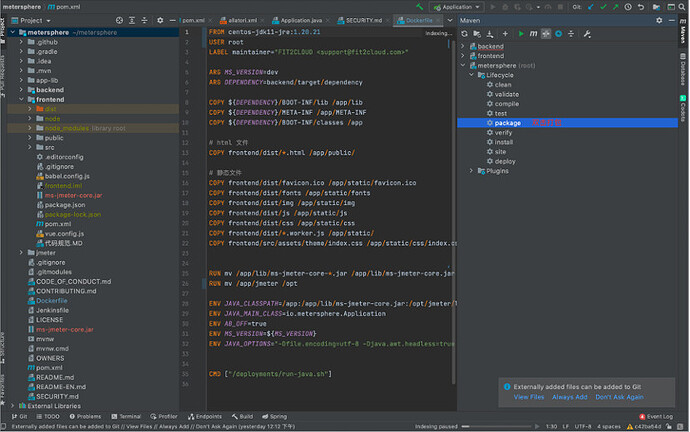The height and width of the screenshot is (432, 690).
Task: Run Maven Build green play icon
Action: tap(521, 34)
